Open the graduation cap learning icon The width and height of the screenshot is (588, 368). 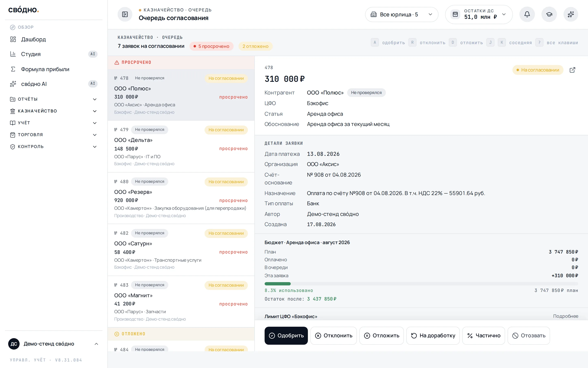(549, 14)
